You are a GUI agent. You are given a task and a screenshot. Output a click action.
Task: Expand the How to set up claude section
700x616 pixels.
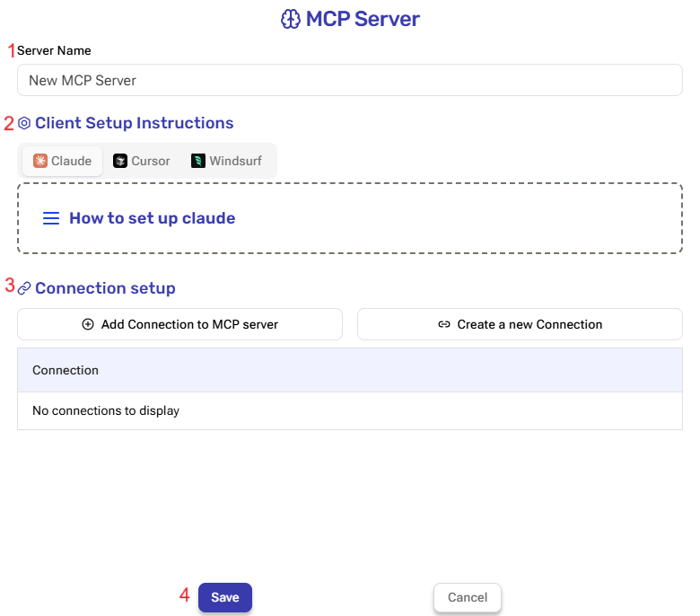click(x=152, y=218)
